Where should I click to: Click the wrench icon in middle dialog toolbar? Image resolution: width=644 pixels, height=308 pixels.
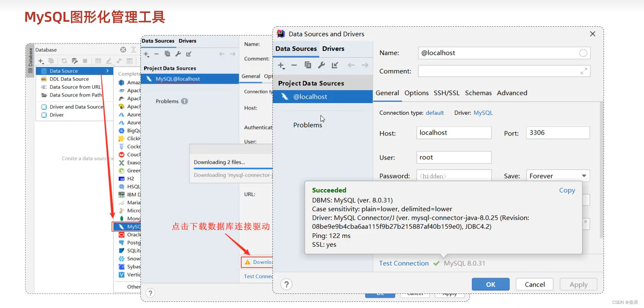178,54
